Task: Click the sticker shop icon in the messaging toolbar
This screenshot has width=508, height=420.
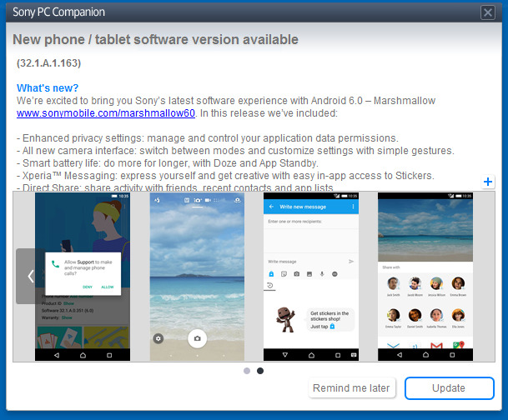Action: [270, 273]
